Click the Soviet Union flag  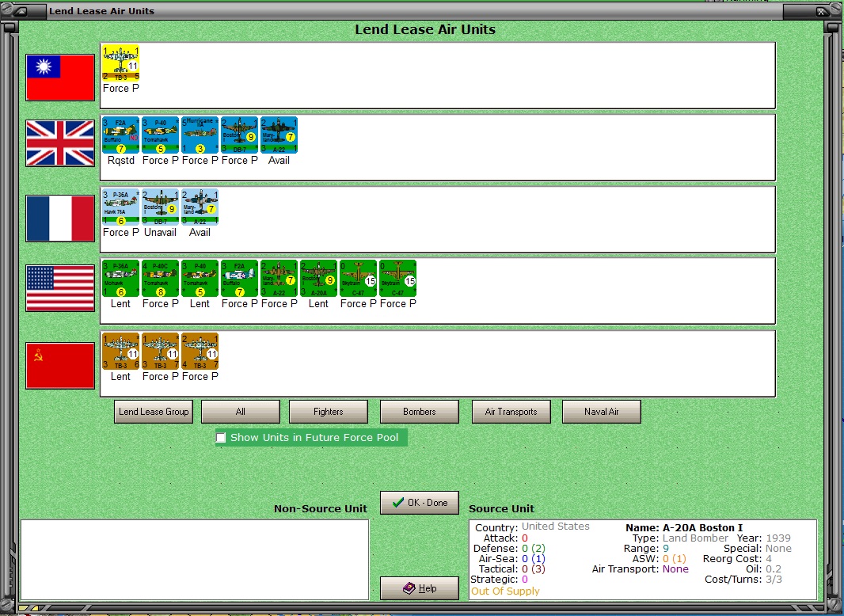coord(60,365)
